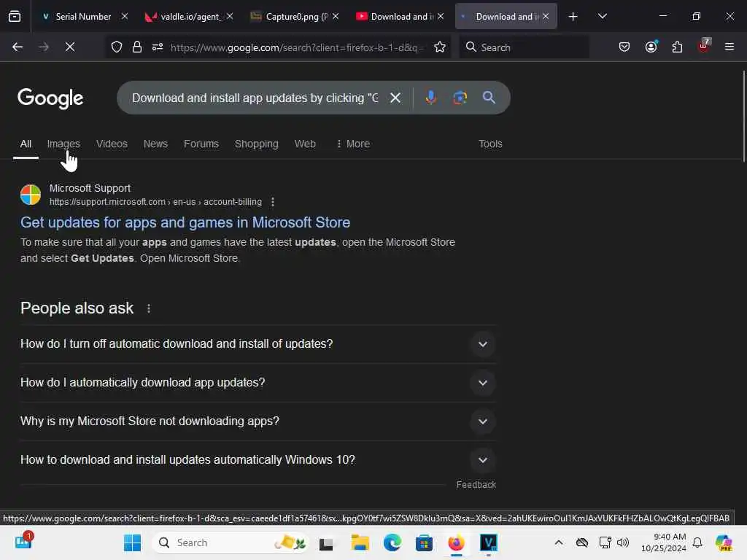Click the Google logo
747x560 pixels.
click(50, 98)
